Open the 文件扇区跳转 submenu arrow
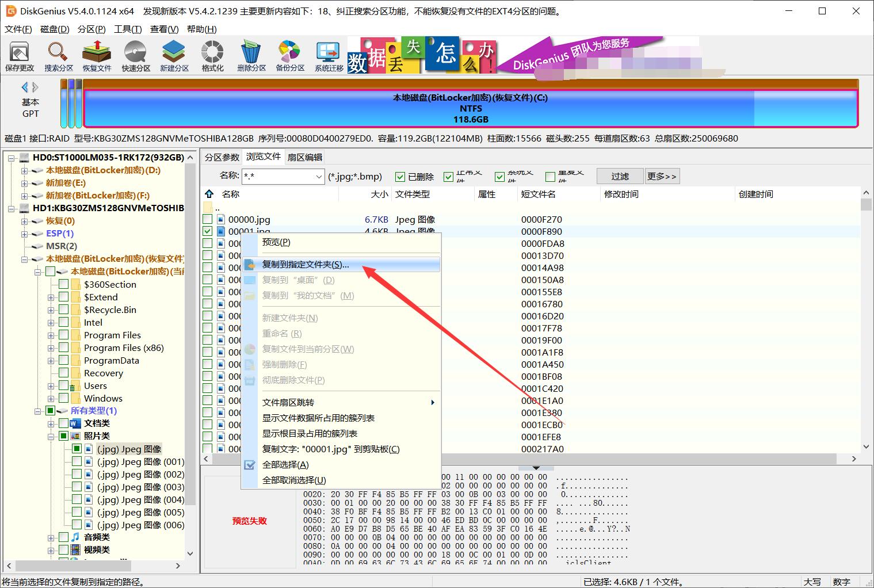This screenshot has height=588, width=874. [433, 403]
